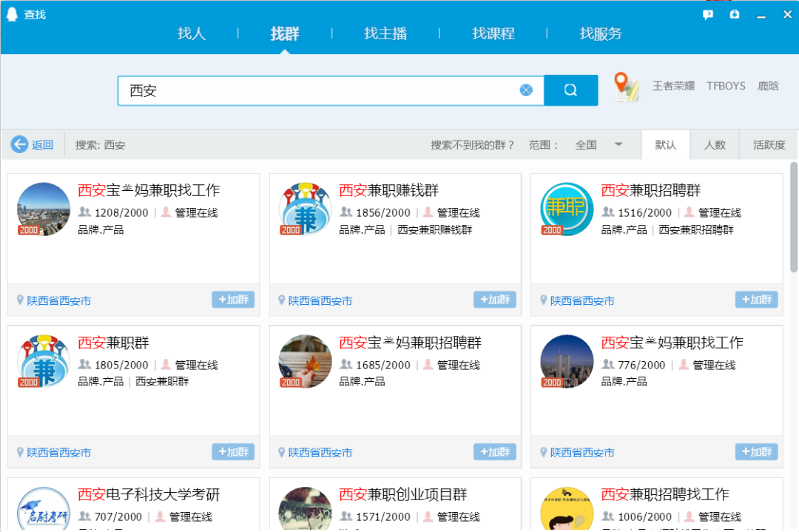Open avatar of group with 1208/2000 members
The height and width of the screenshot is (532, 799).
pyautogui.click(x=44, y=209)
